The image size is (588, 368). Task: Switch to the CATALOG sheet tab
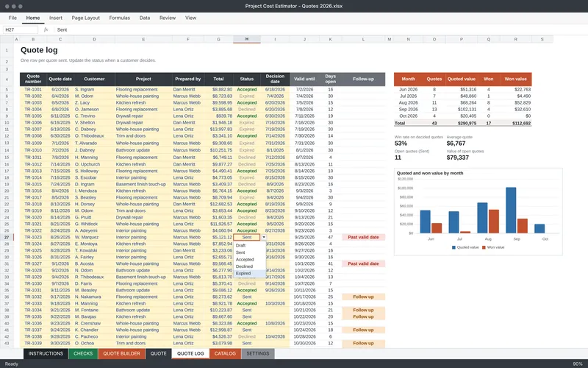(x=225, y=354)
